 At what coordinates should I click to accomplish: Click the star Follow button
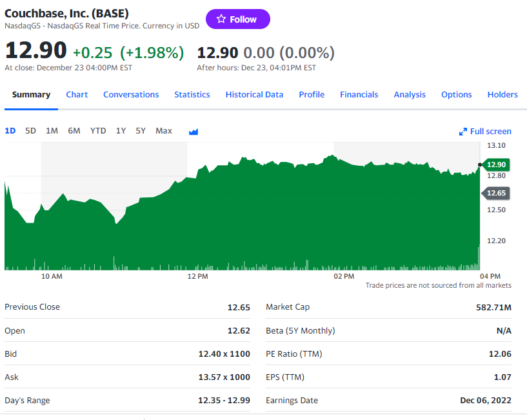(x=237, y=19)
